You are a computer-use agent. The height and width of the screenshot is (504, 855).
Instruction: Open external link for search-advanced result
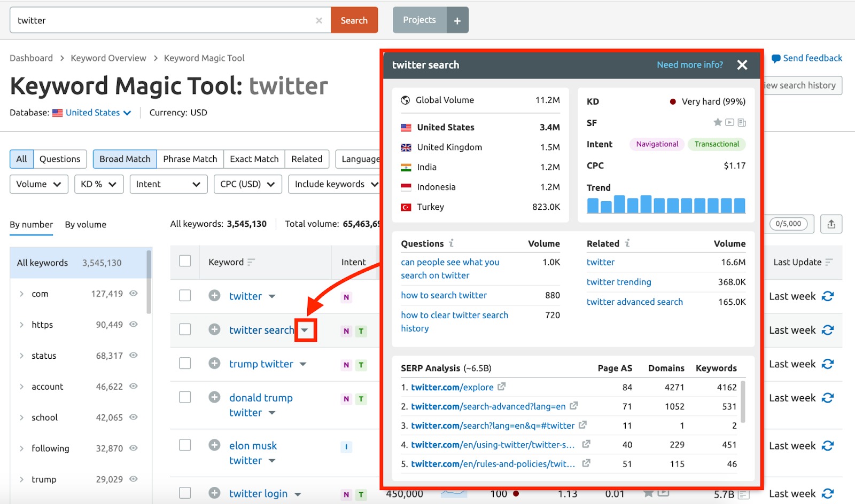573,406
